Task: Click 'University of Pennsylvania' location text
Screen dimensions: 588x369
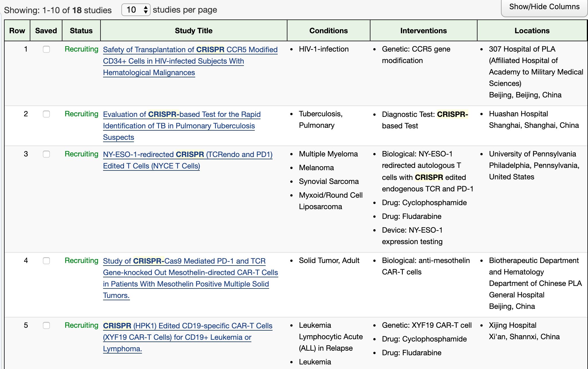Action: [532, 154]
